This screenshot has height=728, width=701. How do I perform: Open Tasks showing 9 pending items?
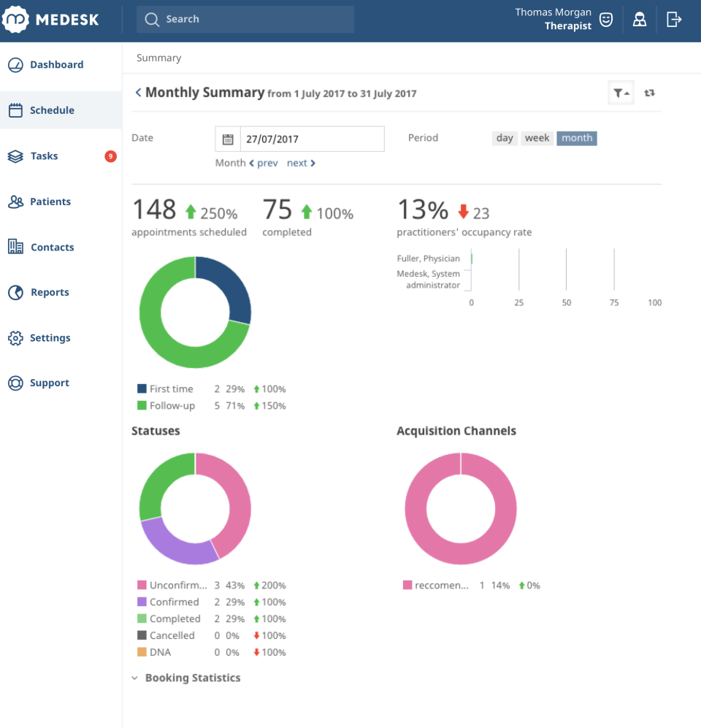click(x=44, y=156)
